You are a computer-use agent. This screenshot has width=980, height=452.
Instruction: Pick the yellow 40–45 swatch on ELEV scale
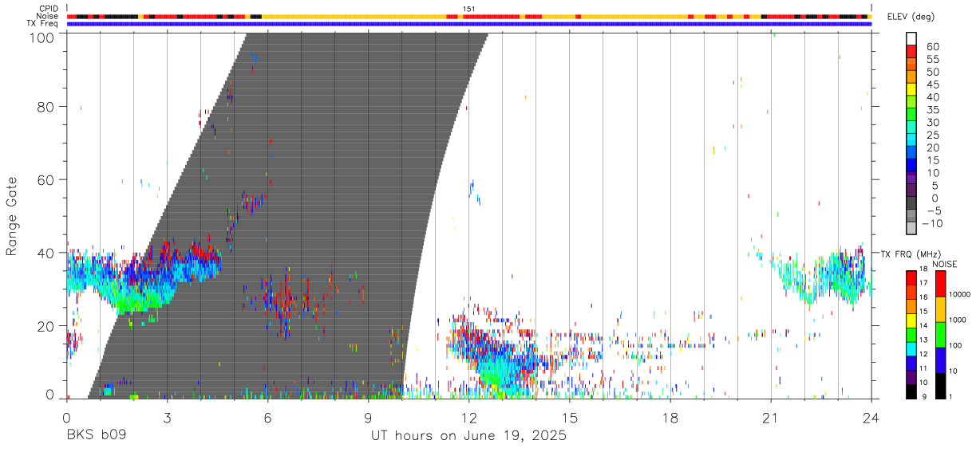tap(911, 89)
